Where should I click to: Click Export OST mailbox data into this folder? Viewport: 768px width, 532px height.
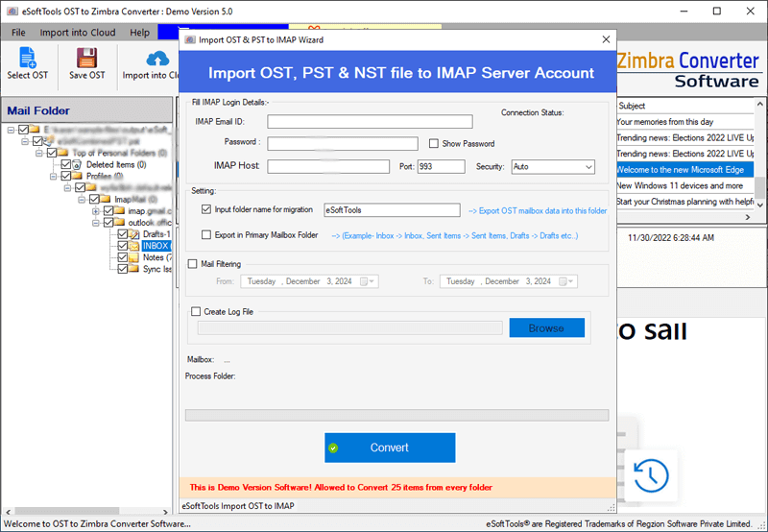tap(538, 210)
